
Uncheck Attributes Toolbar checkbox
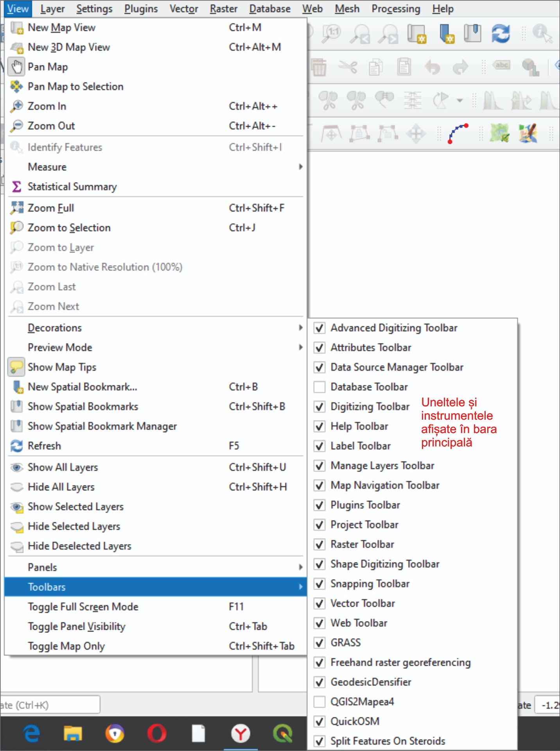tap(320, 347)
